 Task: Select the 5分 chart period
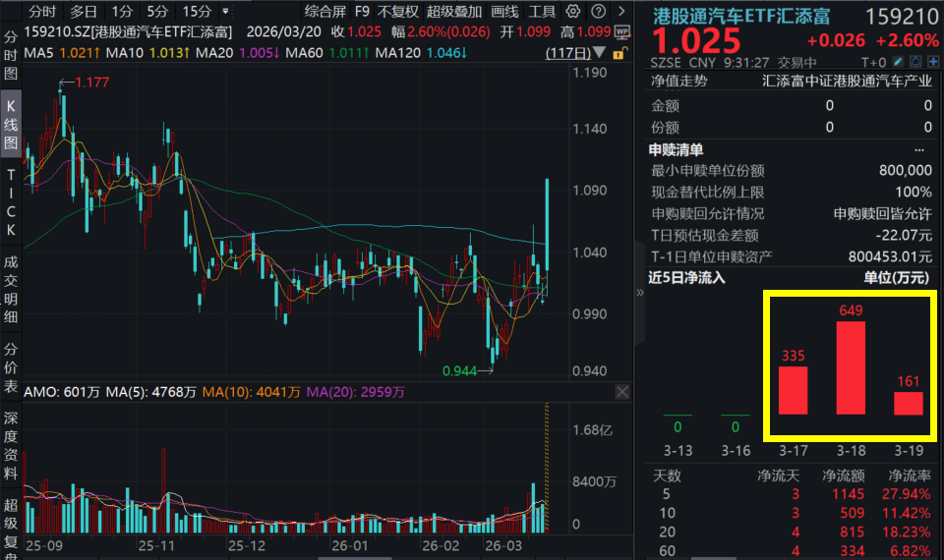click(x=157, y=11)
